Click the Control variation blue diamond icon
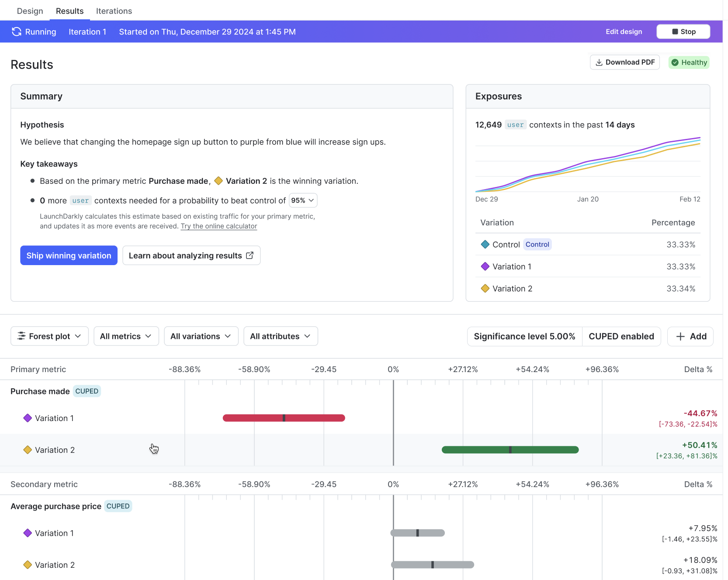This screenshot has width=728, height=580. point(485,245)
